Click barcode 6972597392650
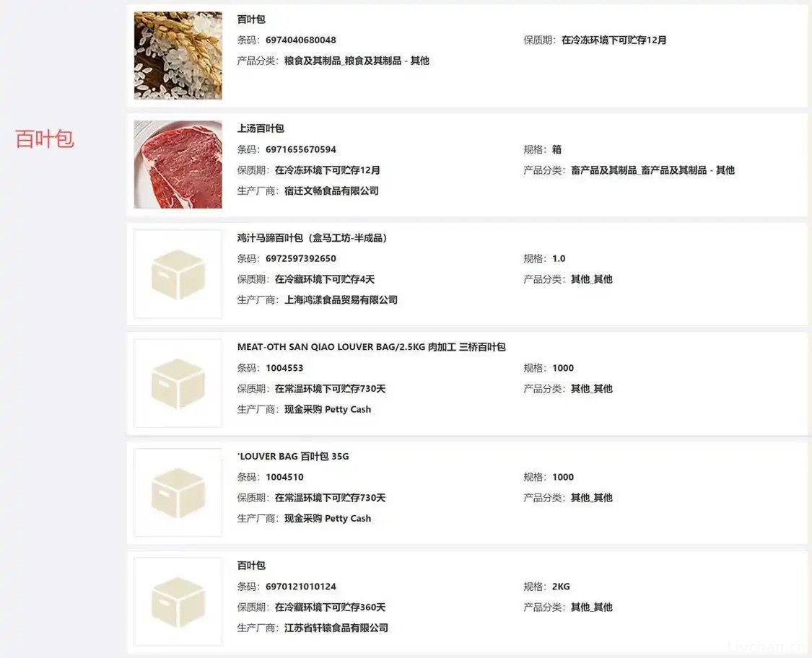Viewport: 812px width, 658px height. coord(300,258)
